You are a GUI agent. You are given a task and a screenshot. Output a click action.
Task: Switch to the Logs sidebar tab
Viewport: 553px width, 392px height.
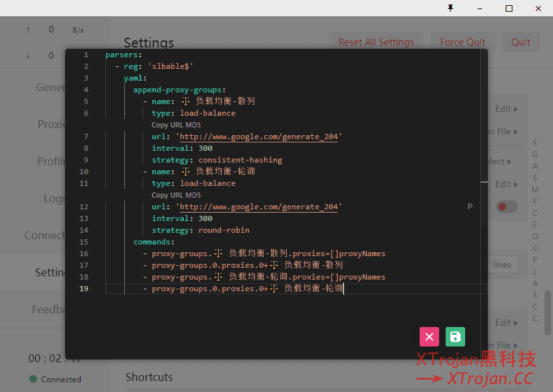click(54, 198)
